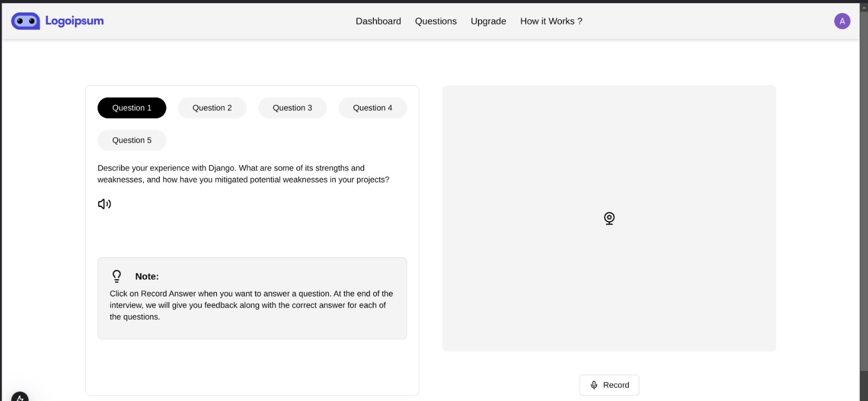Click the lightning badge icon in the bottom corner
This screenshot has height=401, width=868.
coord(20,397)
